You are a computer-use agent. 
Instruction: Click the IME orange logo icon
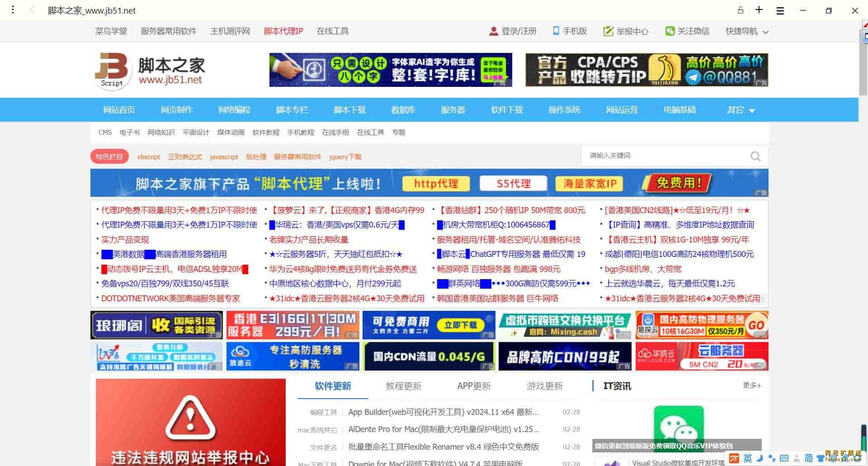tap(734, 458)
